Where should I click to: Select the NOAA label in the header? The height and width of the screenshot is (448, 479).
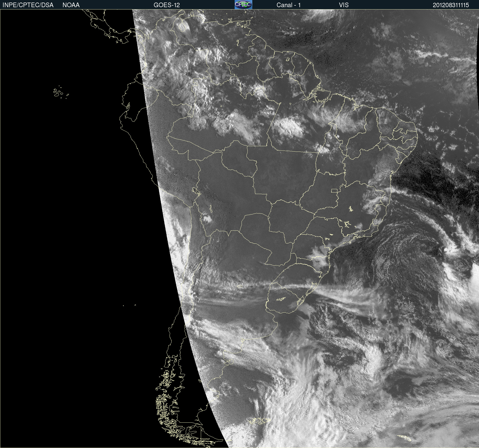(x=71, y=5)
